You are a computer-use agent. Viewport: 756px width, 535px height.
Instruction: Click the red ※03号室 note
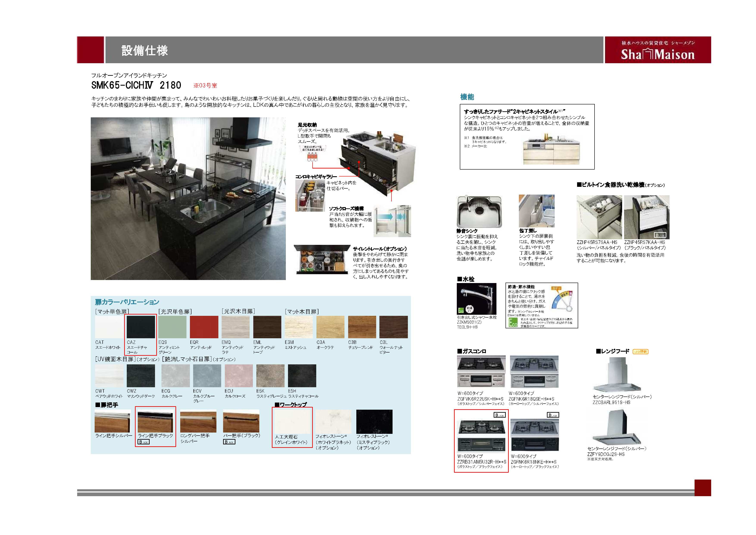click(205, 86)
